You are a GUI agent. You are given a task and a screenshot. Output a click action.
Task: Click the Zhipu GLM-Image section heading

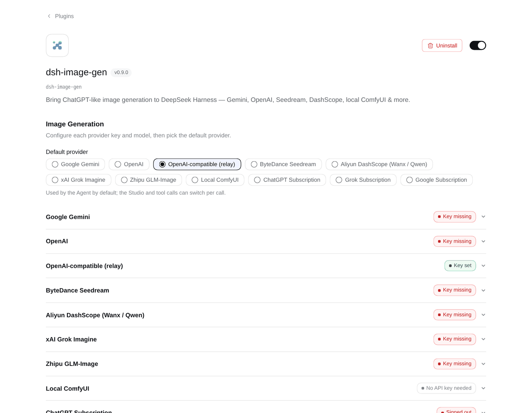(72, 364)
